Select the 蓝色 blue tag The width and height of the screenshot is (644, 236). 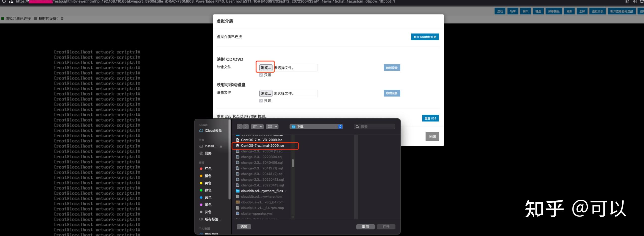[205, 198]
